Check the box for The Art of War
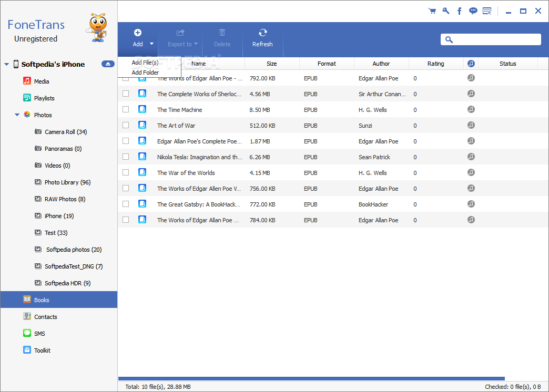The height and width of the screenshot is (392, 549). [x=126, y=125]
